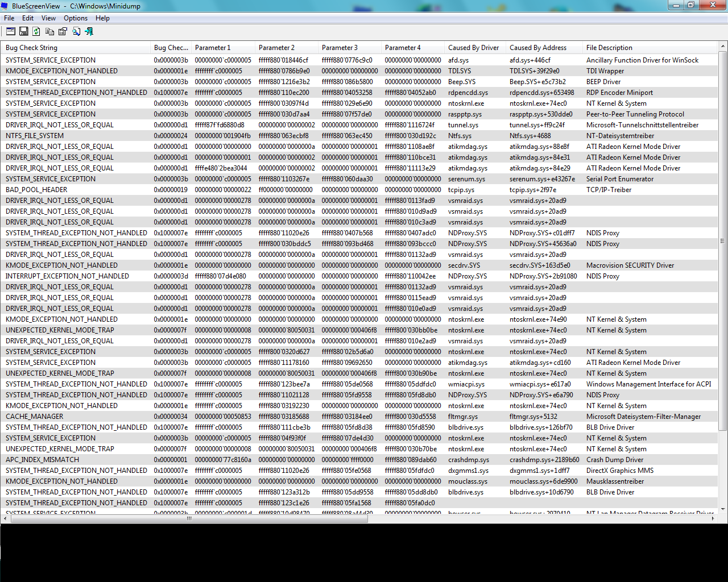Copy selected items using toolbar icon
The image size is (728, 582).
click(x=49, y=31)
